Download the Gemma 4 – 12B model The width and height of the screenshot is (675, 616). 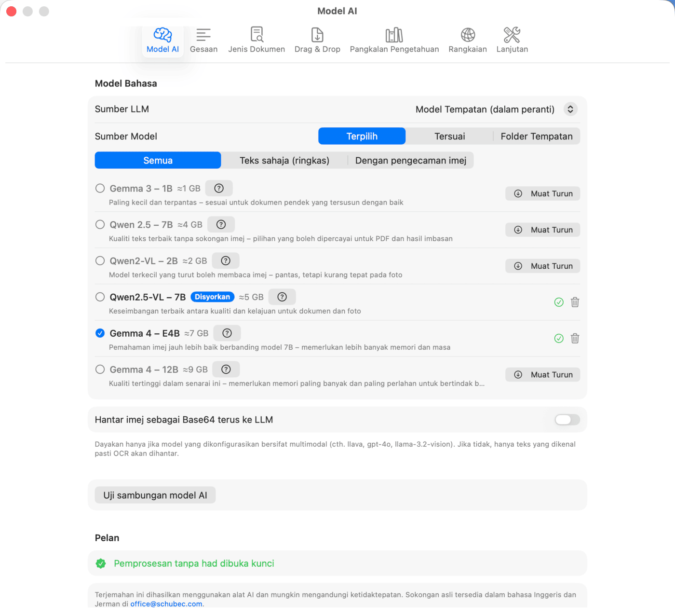pyautogui.click(x=542, y=374)
